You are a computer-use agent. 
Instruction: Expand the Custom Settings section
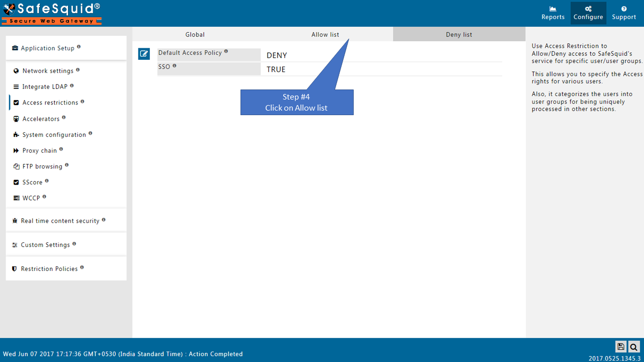coord(45,245)
